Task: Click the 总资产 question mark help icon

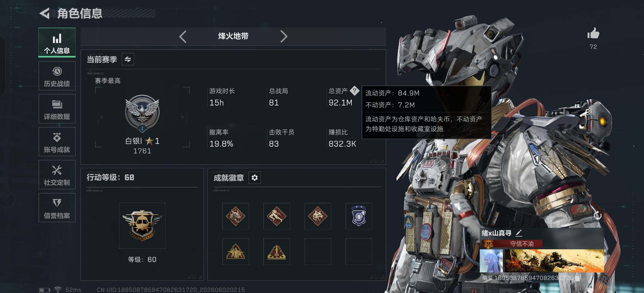Action: pos(354,91)
